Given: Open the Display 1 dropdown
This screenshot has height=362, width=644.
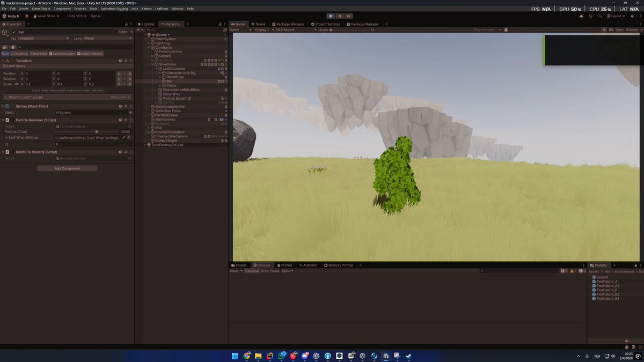Looking at the screenshot, I should 264,30.
